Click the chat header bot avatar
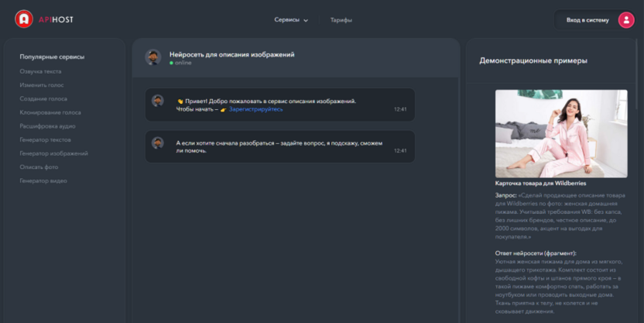Screen dimensions: 644x323 pyautogui.click(x=152, y=57)
